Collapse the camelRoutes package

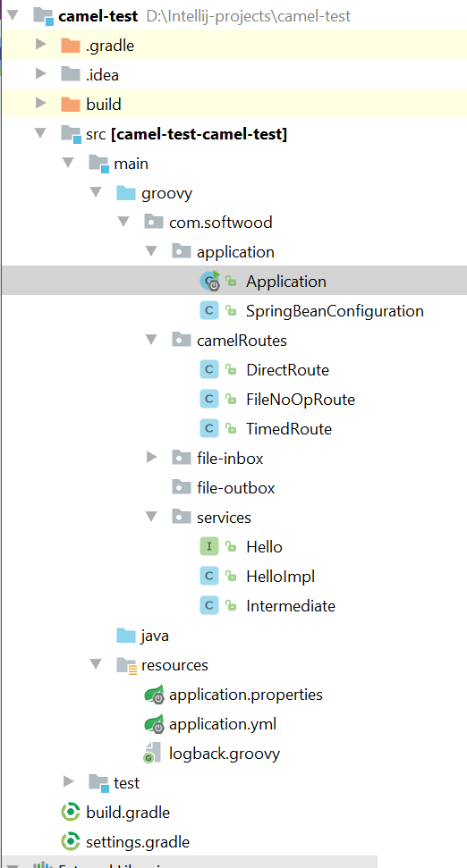pos(151,340)
